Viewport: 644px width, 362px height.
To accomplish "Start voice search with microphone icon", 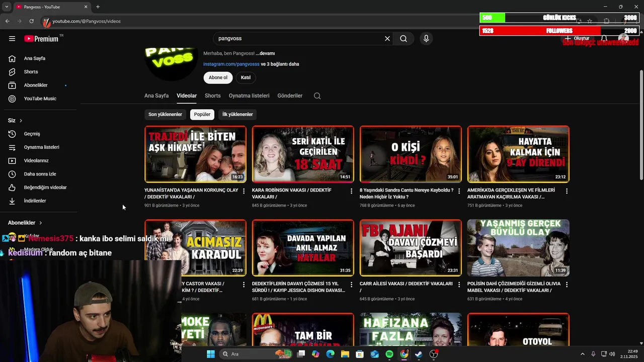I will tap(426, 39).
